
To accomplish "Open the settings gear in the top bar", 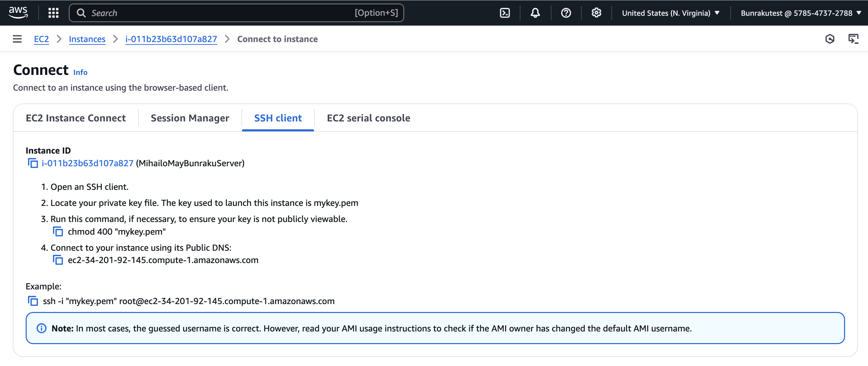I will coord(596,13).
